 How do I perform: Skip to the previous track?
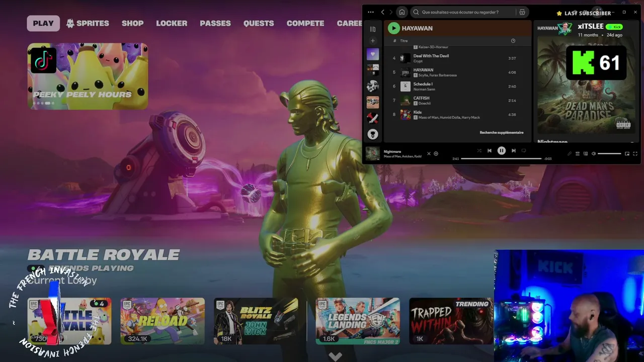[489, 151]
